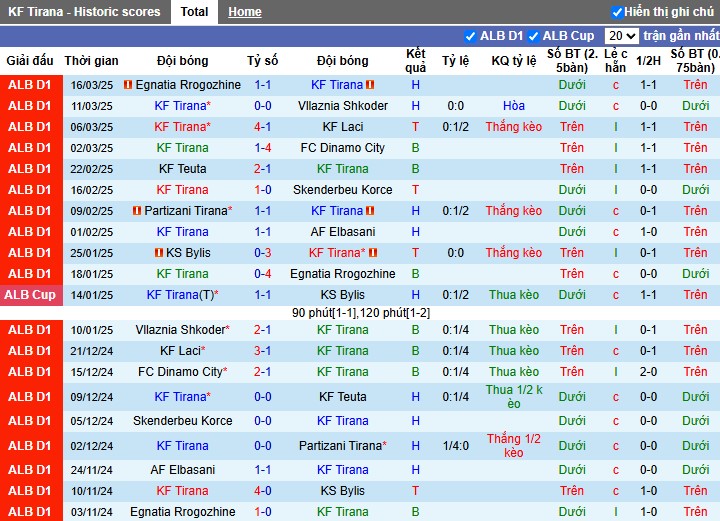
Task: Click the ALB Cup league label on 14/01/25
Action: point(30,295)
